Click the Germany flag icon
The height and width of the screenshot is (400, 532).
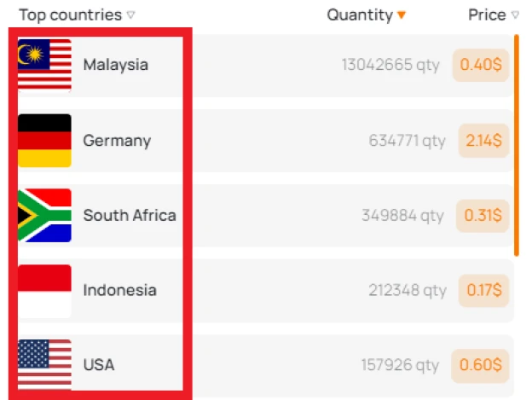coord(44,141)
